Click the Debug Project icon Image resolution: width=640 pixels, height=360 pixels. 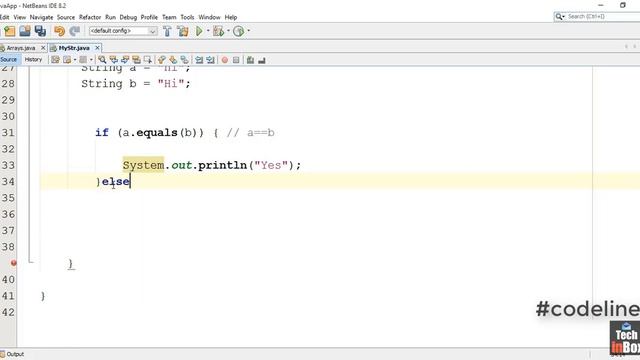pyautogui.click(x=219, y=31)
